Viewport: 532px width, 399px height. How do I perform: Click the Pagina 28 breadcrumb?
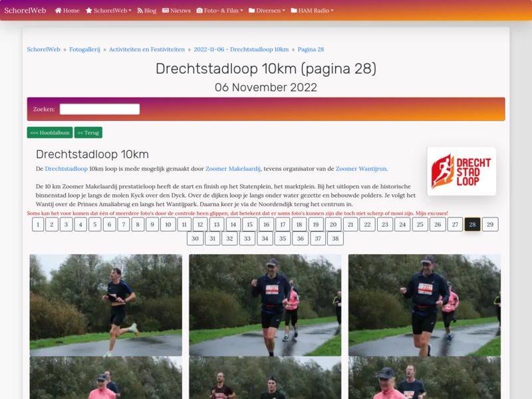tap(311, 49)
